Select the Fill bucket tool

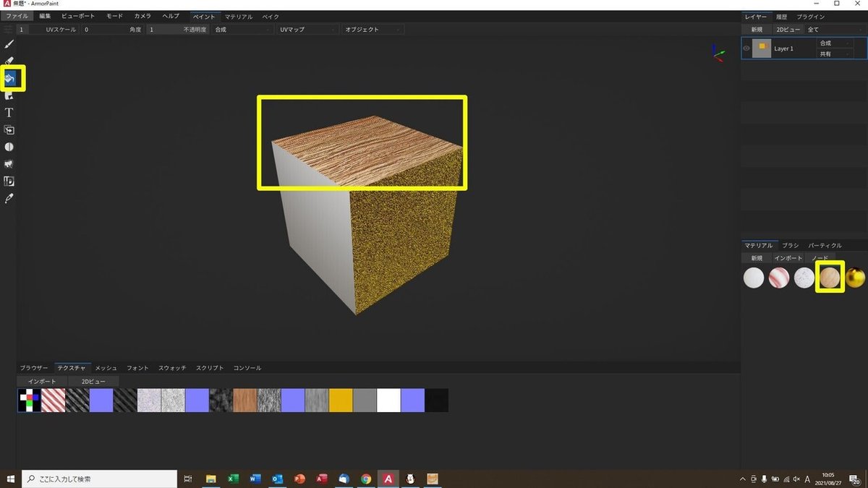point(9,77)
